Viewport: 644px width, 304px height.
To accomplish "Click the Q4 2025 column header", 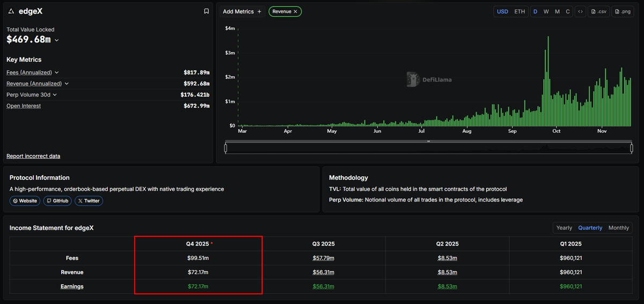I will 197,244.
